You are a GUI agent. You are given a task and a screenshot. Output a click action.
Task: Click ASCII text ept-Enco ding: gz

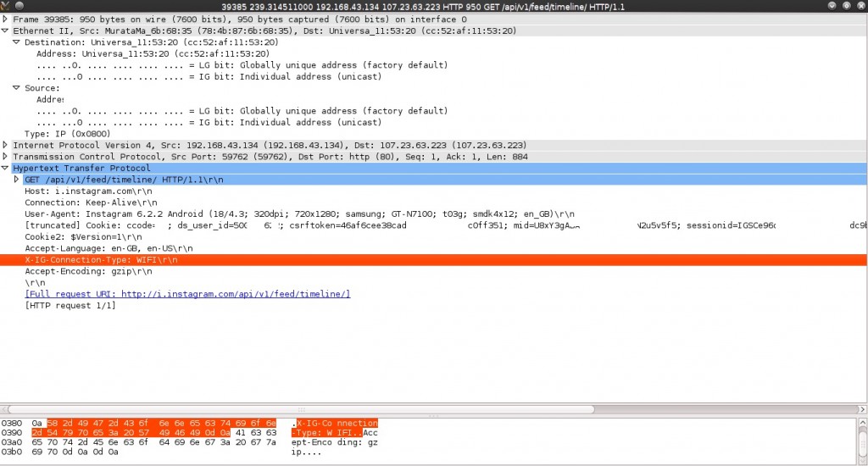click(334, 442)
